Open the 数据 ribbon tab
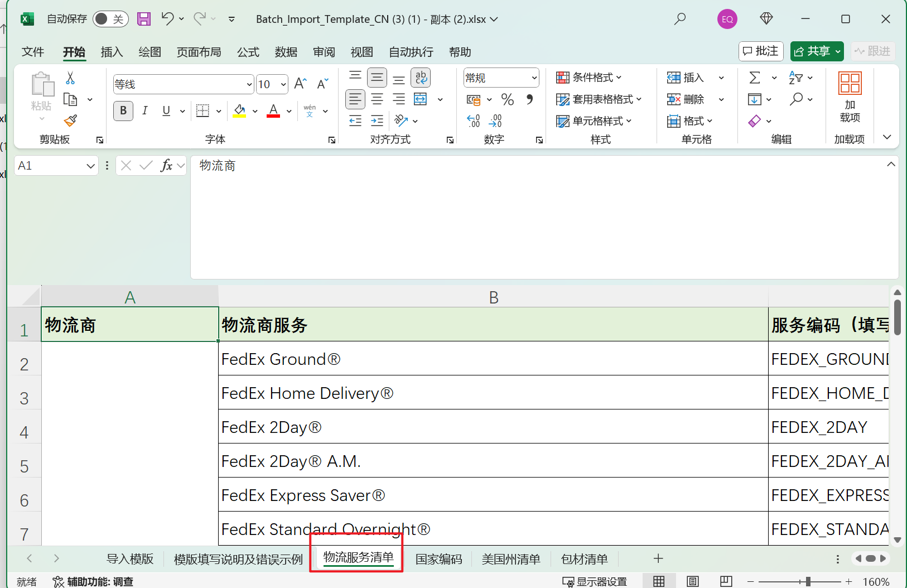This screenshot has height=588, width=907. click(286, 52)
